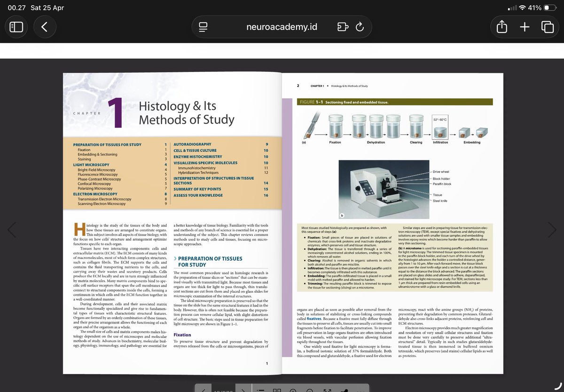The image size is (564, 392).
Task: Open the page menu reader icon in address bar
Action: 203,27
